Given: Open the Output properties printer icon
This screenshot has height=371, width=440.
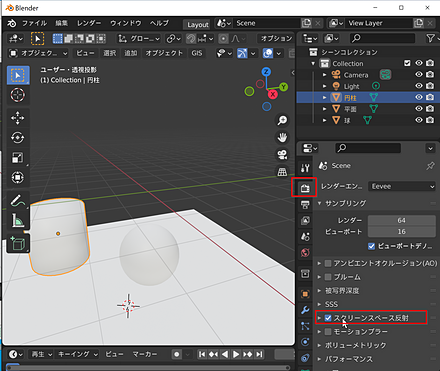Looking at the screenshot, I should [305, 204].
